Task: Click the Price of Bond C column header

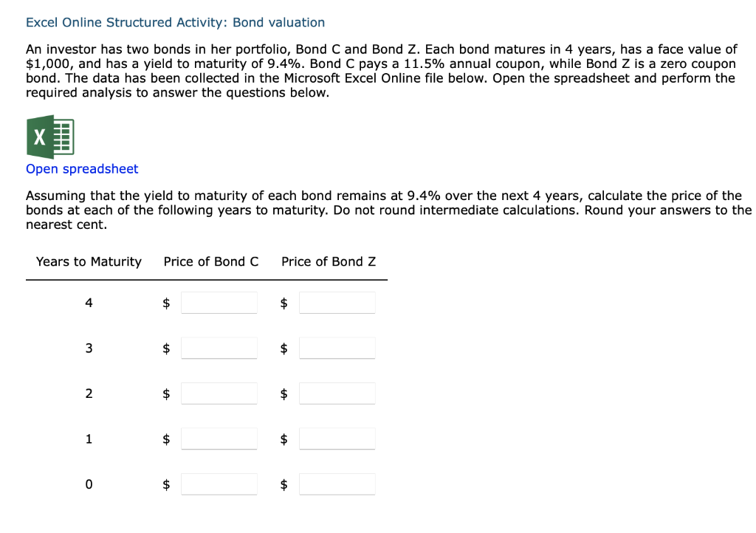Action: tap(210, 261)
